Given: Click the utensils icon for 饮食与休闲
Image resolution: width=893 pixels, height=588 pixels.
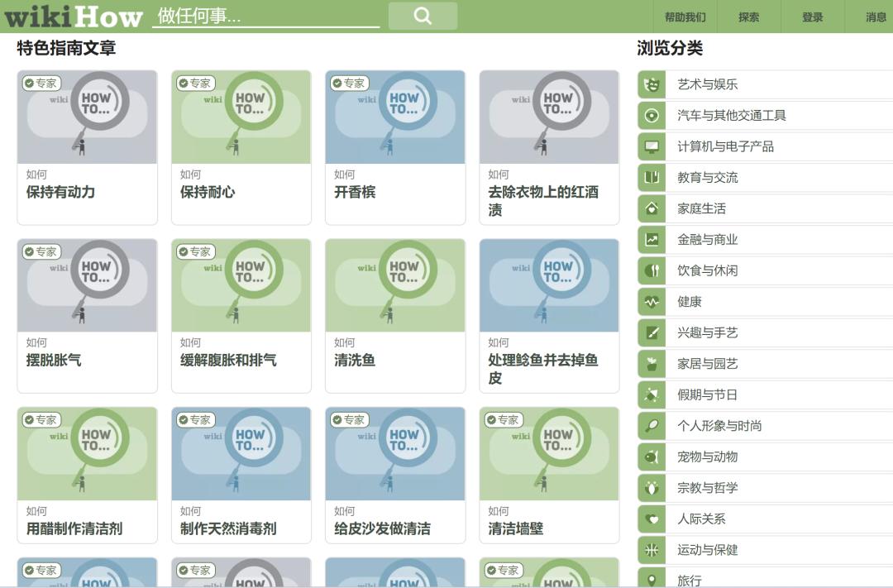Looking at the screenshot, I should (x=651, y=270).
